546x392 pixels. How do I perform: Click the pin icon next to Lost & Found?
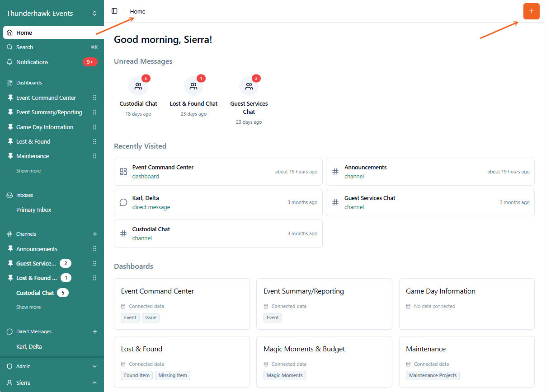click(x=10, y=141)
